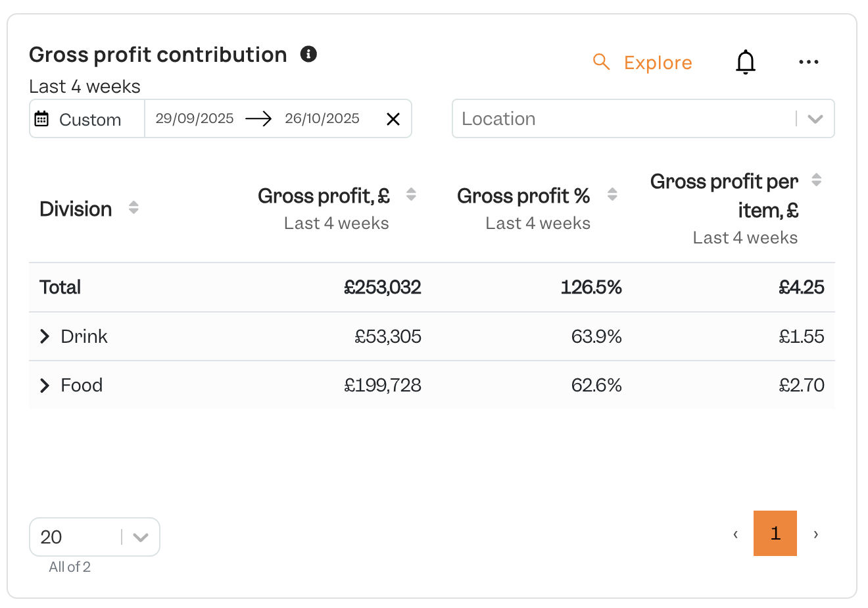Go to the next page arrow
Image resolution: width=868 pixels, height=608 pixels.
pos(815,534)
